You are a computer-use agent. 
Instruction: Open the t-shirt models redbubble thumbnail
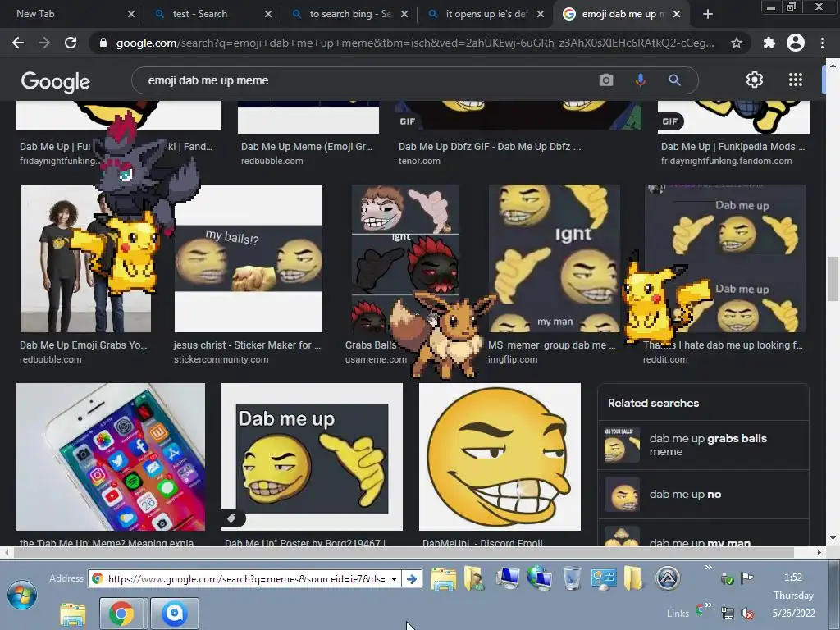pos(85,258)
